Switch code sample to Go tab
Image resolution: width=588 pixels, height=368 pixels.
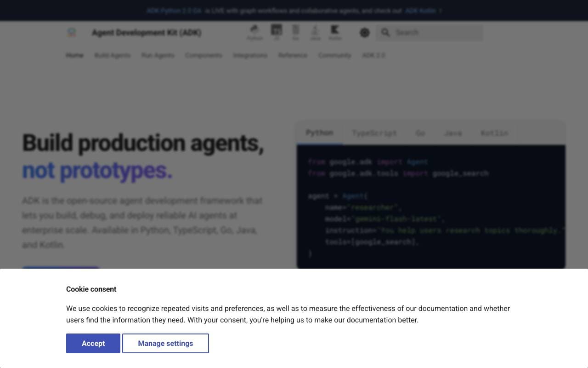point(420,133)
